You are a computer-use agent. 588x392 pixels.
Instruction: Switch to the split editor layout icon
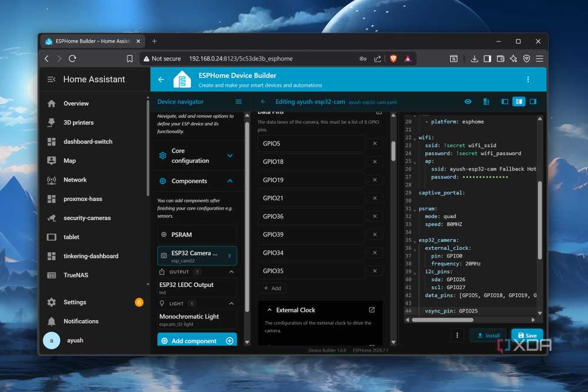[519, 102]
